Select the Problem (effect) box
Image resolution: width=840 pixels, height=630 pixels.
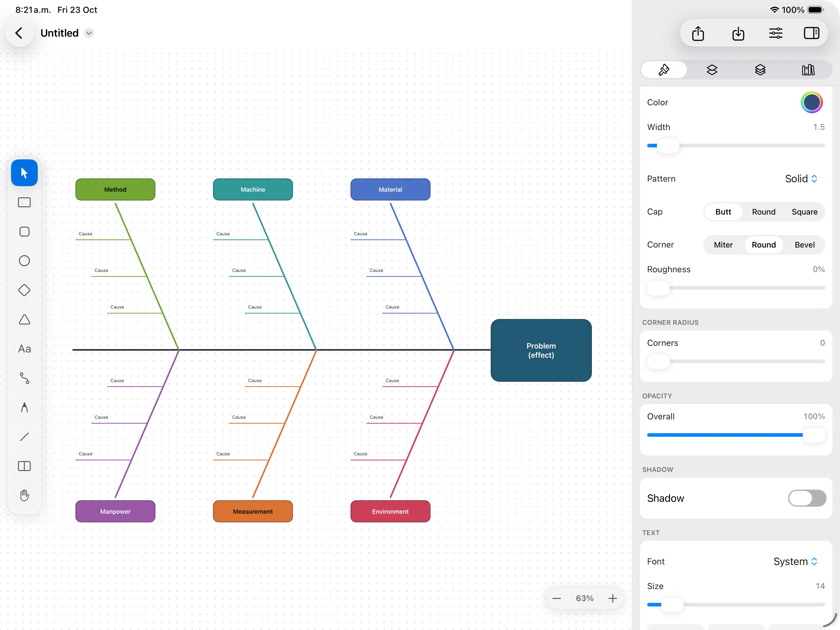[541, 350]
